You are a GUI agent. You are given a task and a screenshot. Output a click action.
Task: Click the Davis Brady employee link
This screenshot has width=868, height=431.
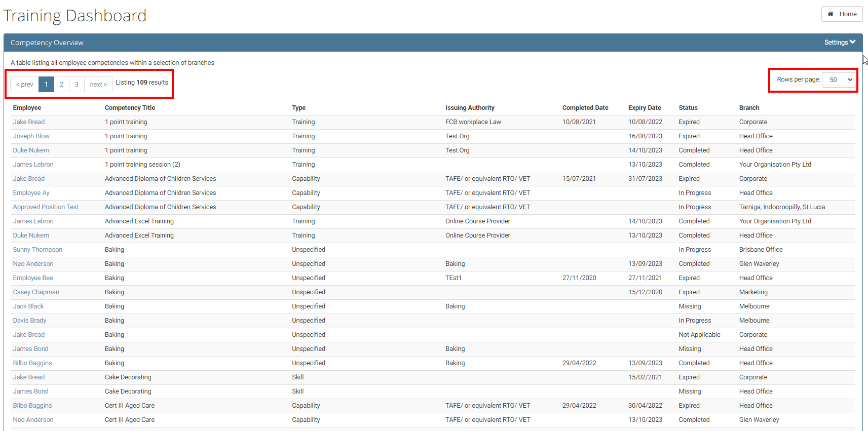click(x=29, y=321)
